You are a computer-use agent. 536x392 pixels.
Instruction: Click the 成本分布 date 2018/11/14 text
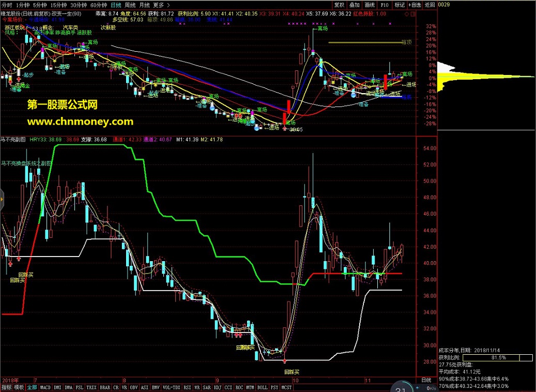click(x=469, y=350)
